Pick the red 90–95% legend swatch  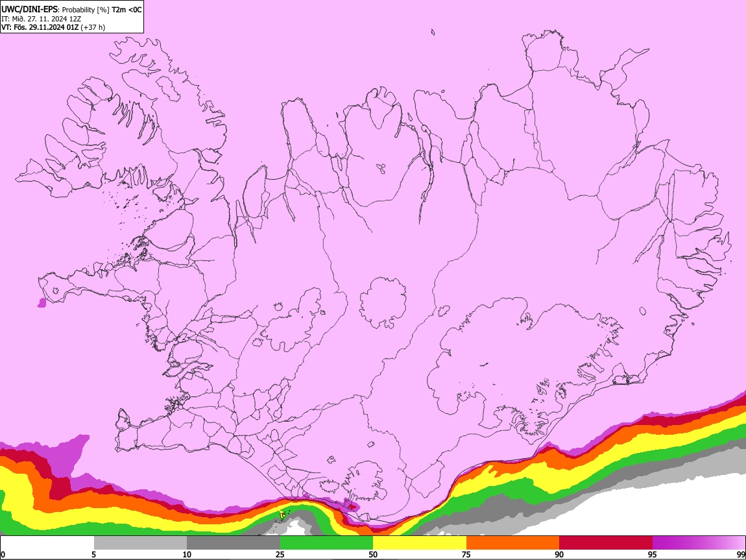pos(606,543)
